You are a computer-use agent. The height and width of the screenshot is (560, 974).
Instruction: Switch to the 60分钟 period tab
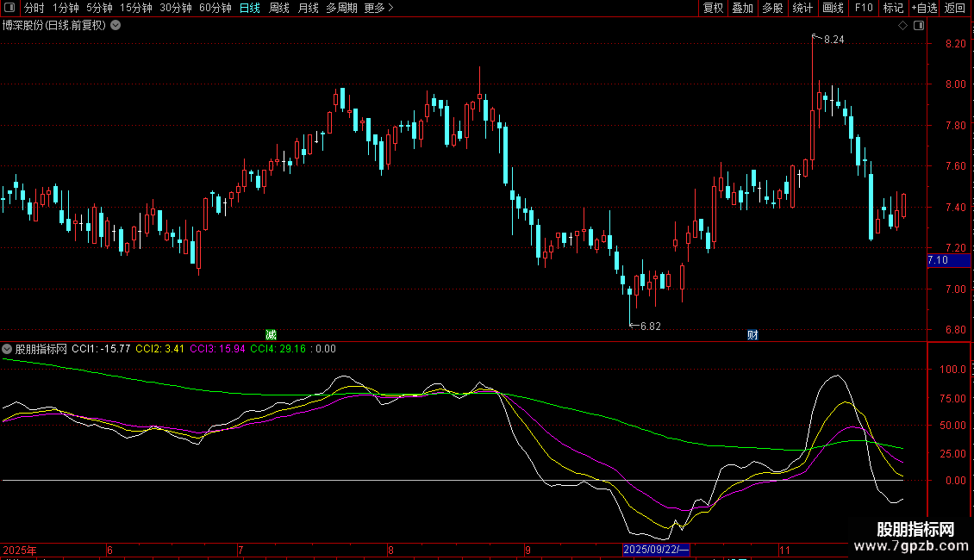tap(215, 9)
